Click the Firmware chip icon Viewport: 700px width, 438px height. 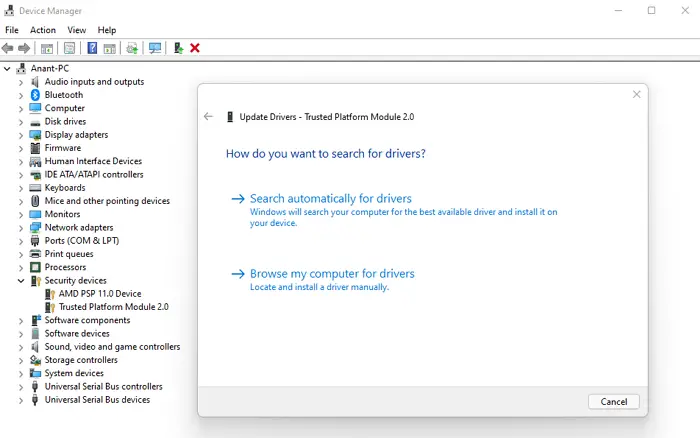click(35, 148)
